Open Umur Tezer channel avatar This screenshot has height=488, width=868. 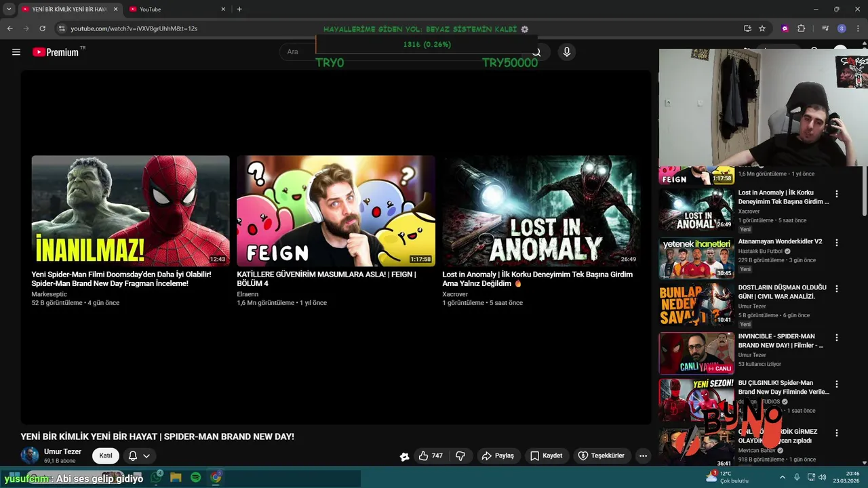click(x=30, y=455)
